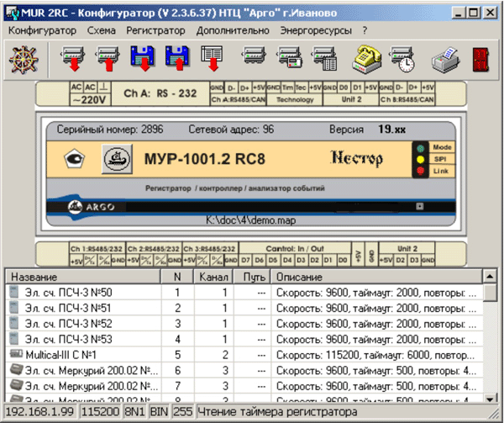Click the green Mode LED indicator
Screen dimensions: 504x423
click(421, 148)
